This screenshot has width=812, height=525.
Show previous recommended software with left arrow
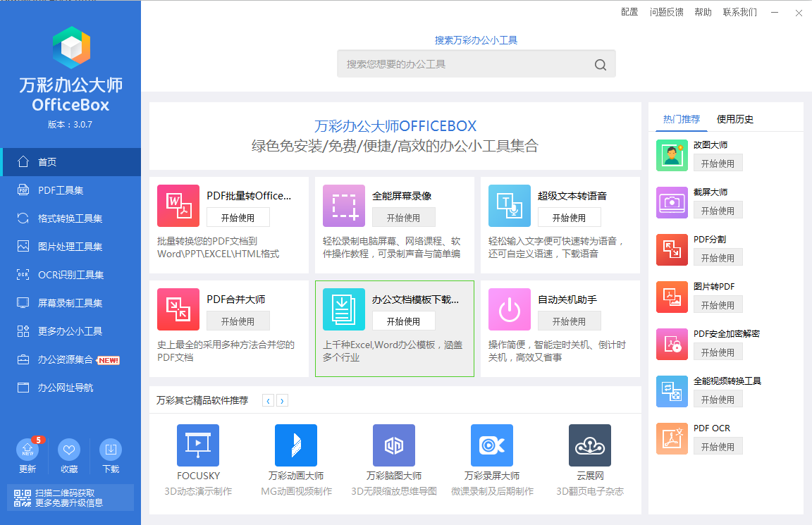(x=268, y=401)
